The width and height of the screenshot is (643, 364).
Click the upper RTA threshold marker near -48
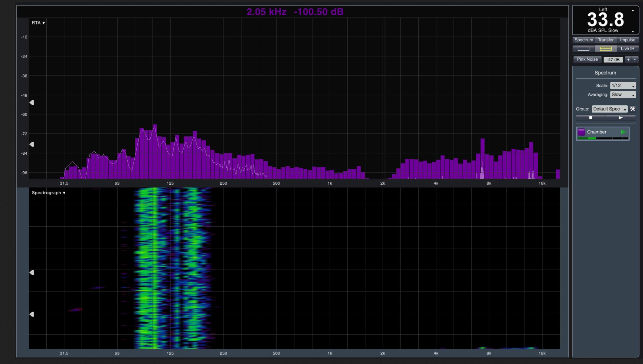(x=32, y=103)
